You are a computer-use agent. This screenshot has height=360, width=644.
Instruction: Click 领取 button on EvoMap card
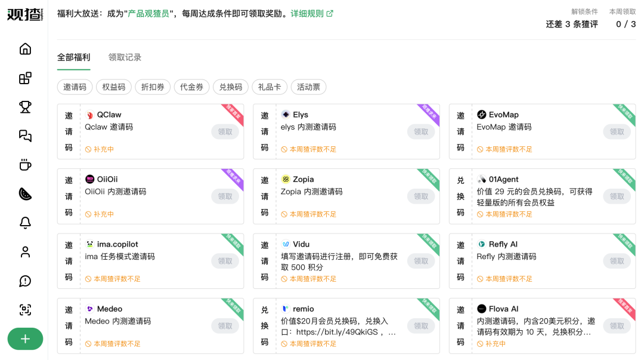[617, 132]
